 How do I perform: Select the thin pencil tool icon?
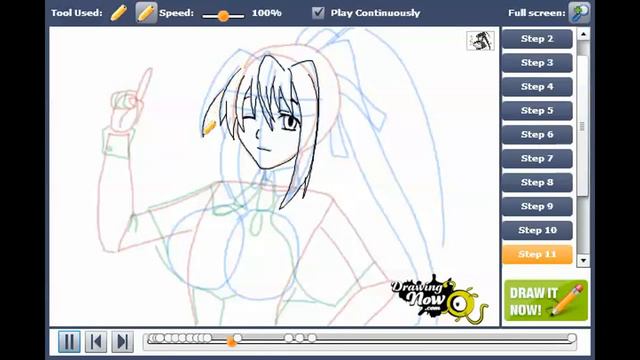119,13
